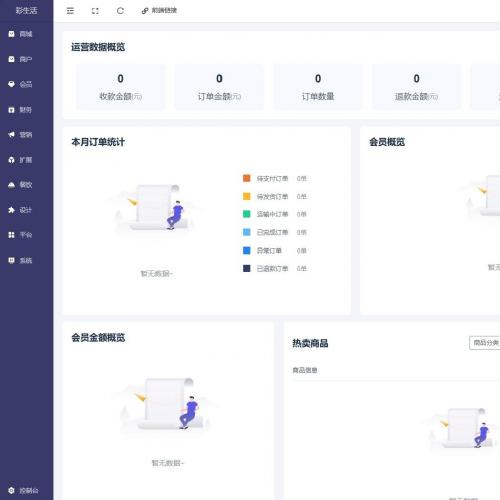Click the 彩生活 logo title

click(x=26, y=11)
